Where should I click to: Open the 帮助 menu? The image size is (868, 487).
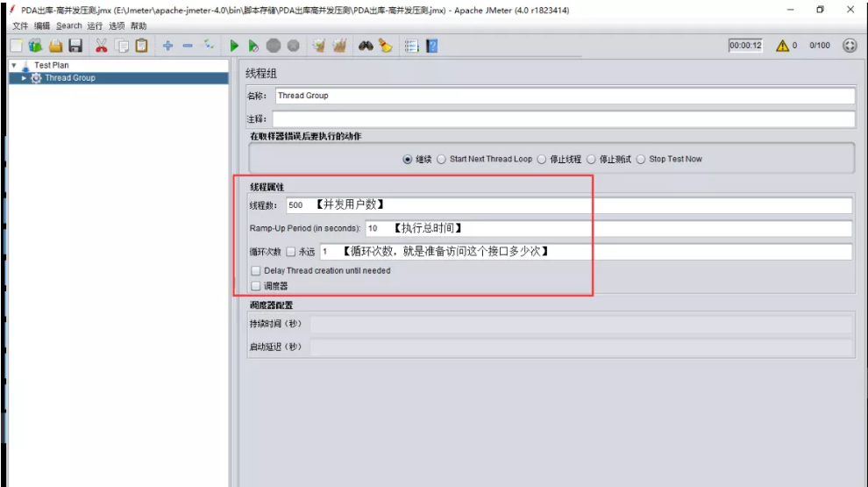tap(139, 26)
